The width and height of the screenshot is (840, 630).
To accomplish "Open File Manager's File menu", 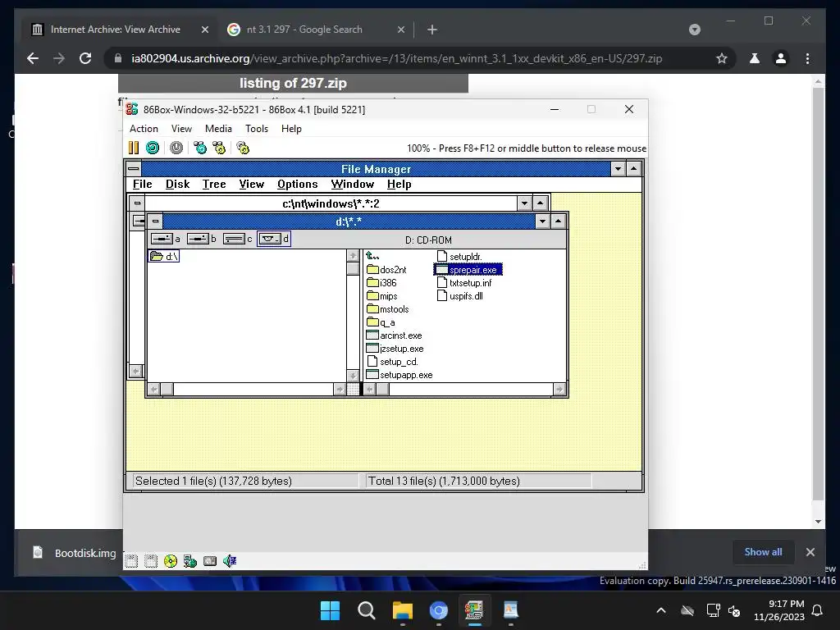I will [x=143, y=185].
